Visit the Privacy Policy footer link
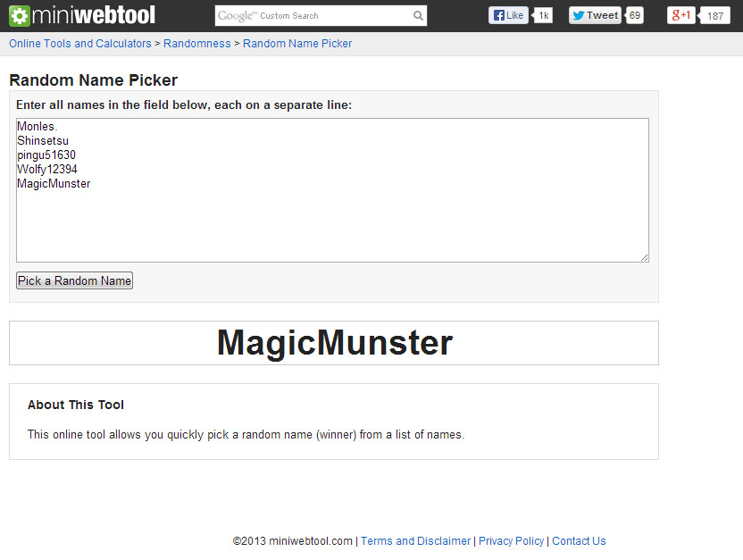Viewport: 743px width, 560px height. point(511,541)
